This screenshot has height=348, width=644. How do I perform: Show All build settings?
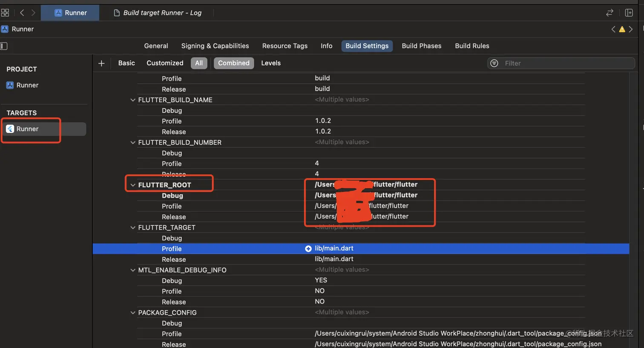pos(199,63)
